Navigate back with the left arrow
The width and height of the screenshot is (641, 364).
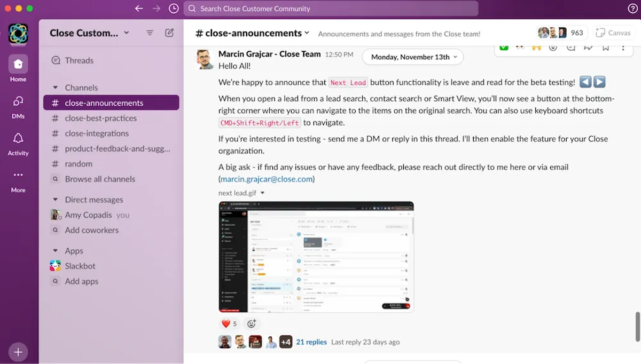coord(139,9)
